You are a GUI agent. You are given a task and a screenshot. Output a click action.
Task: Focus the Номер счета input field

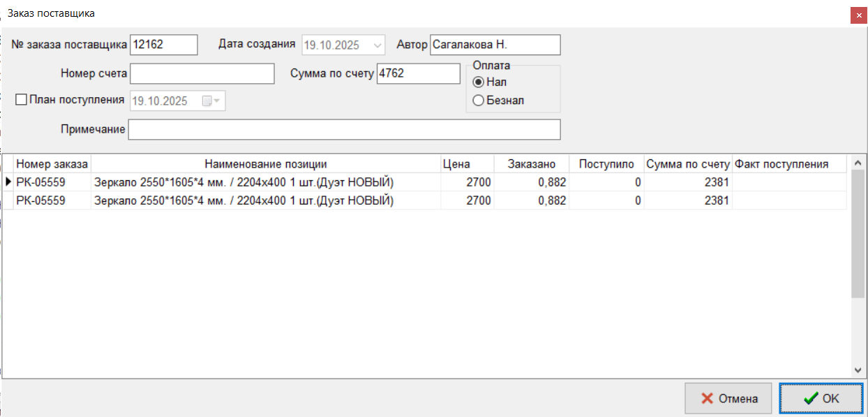[x=202, y=73]
